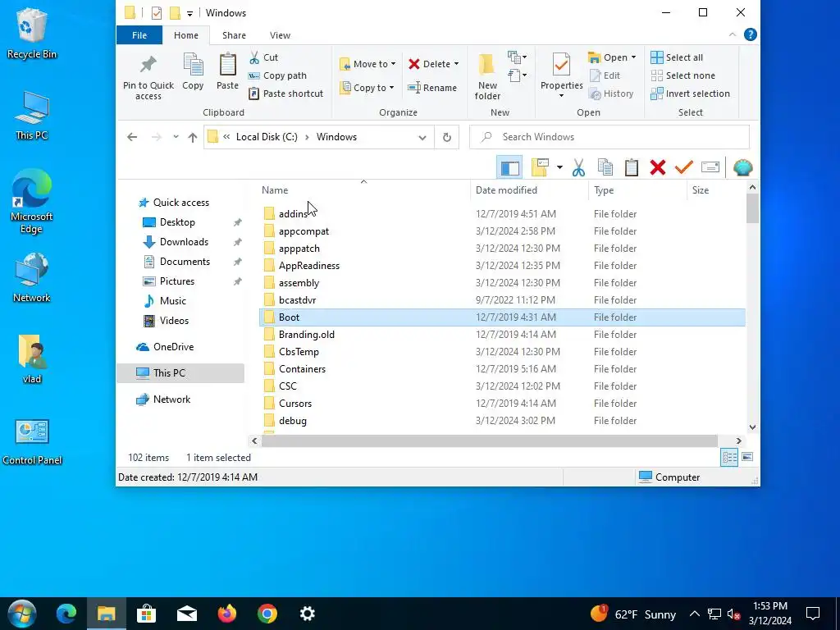Screen dimensions: 840x630
Task: Click the horizontal scrollbar right arrow
Action: pyautogui.click(x=739, y=441)
